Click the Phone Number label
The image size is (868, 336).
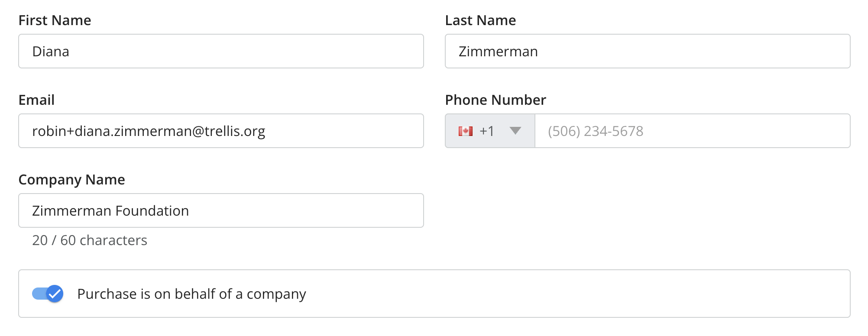coord(496,100)
